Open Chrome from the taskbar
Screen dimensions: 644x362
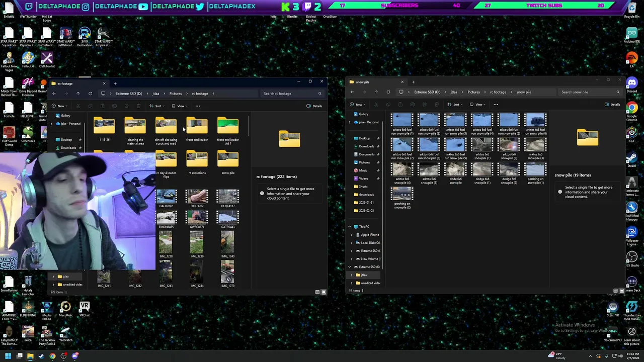point(52,356)
